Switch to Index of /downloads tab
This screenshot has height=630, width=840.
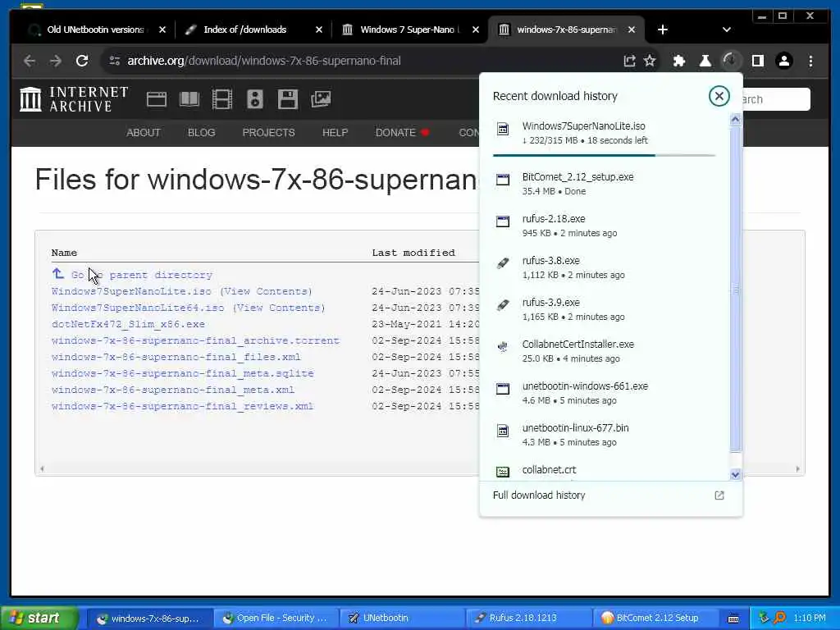[244, 30]
